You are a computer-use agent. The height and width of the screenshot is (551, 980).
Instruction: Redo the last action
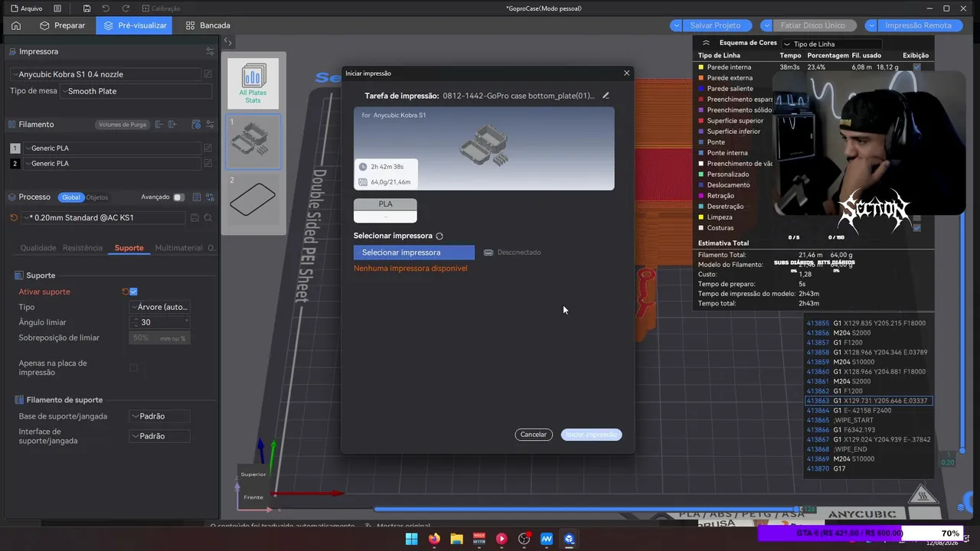[126, 8]
